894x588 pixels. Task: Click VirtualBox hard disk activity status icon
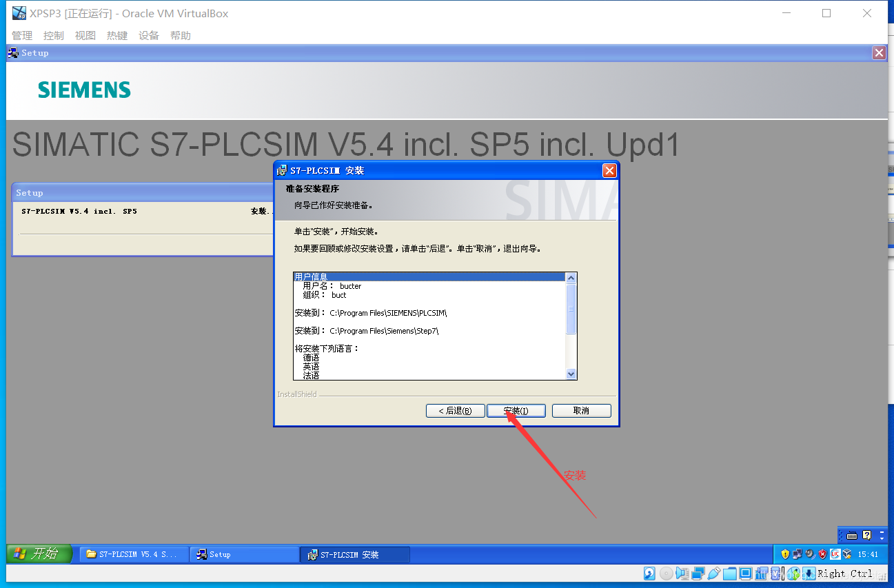point(649,574)
